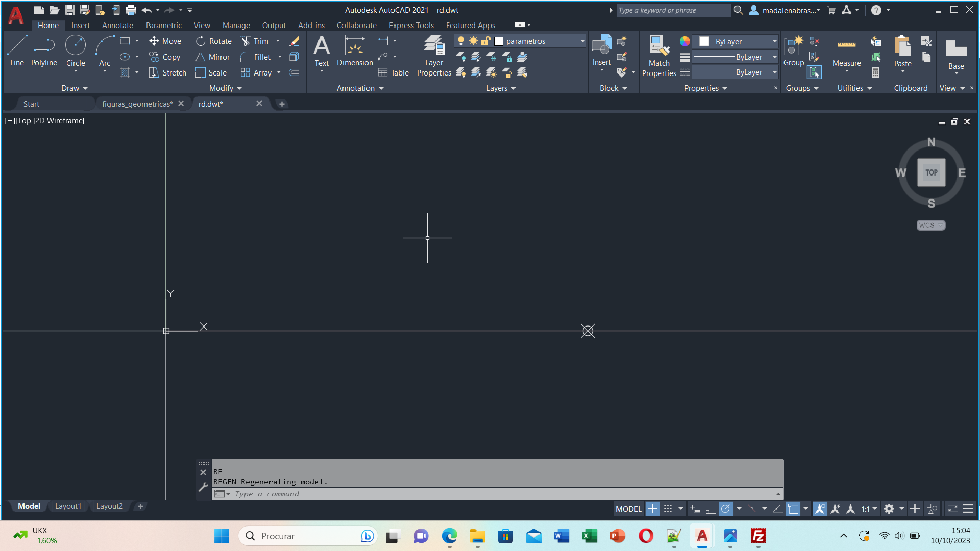The width and height of the screenshot is (980, 551).
Task: Select the Fillet tool
Action: point(256,57)
